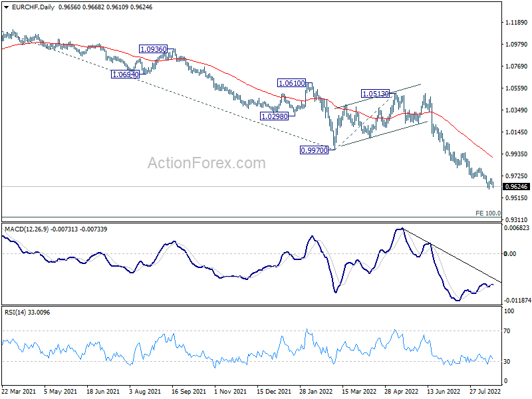Click the RSI(14) indicator title
The image size is (532, 399).
[15, 312]
